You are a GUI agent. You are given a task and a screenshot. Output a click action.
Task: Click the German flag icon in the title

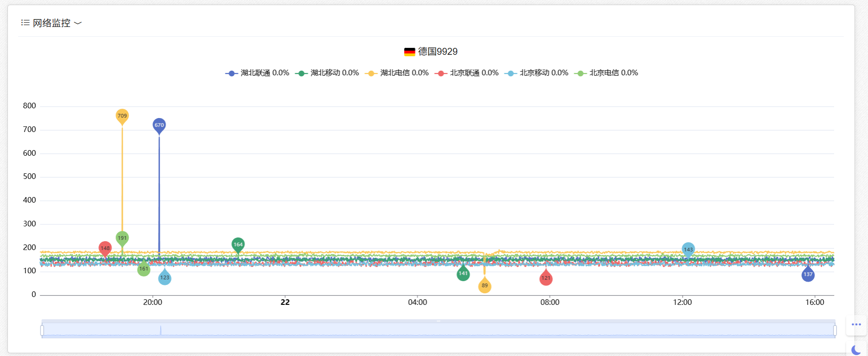point(409,52)
